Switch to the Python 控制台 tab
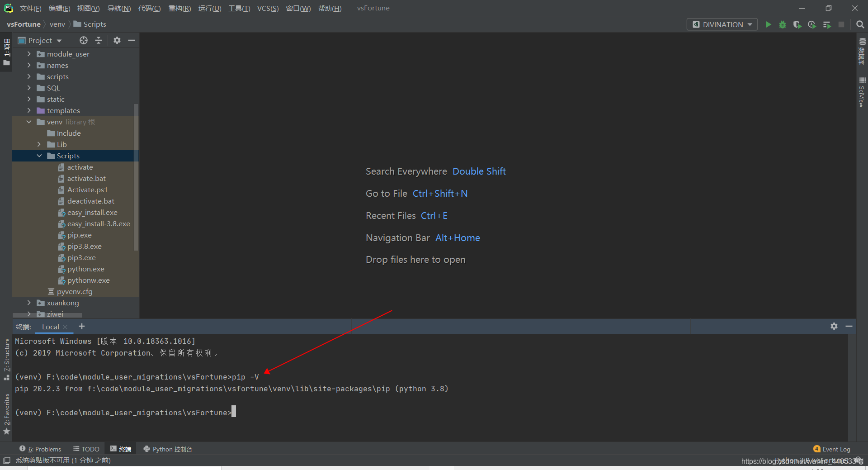 (168, 449)
